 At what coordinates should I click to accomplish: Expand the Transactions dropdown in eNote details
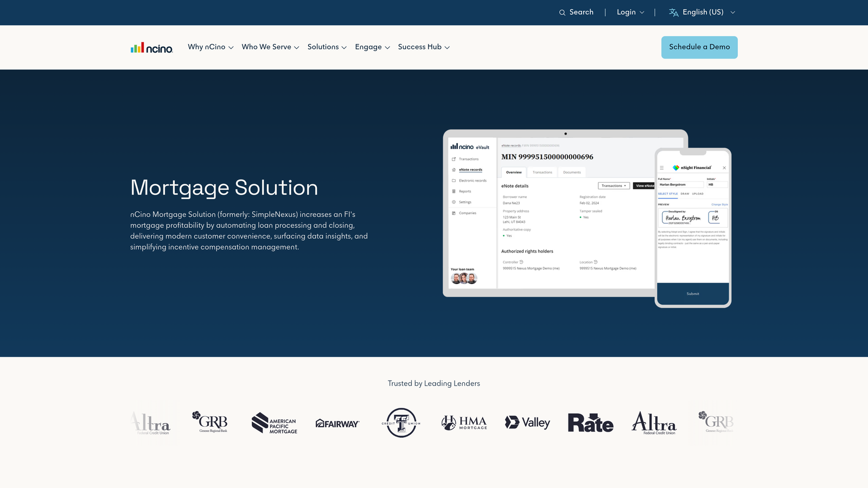click(x=614, y=185)
